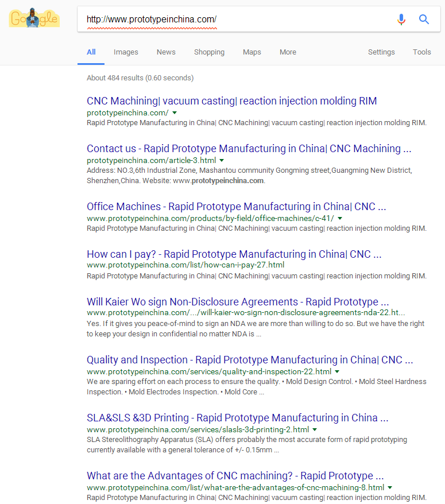Click the green prototypeinchina.com/ URL text
Image resolution: width=445 pixels, height=504 pixels.
pyautogui.click(x=127, y=113)
